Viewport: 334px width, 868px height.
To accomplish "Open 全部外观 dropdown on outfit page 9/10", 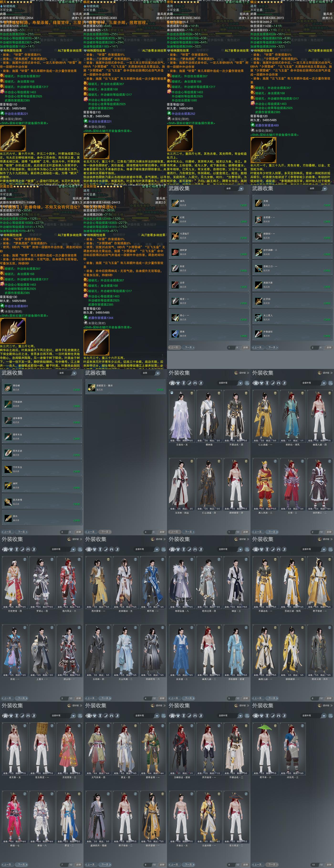I will pyautogui.click(x=230, y=716).
